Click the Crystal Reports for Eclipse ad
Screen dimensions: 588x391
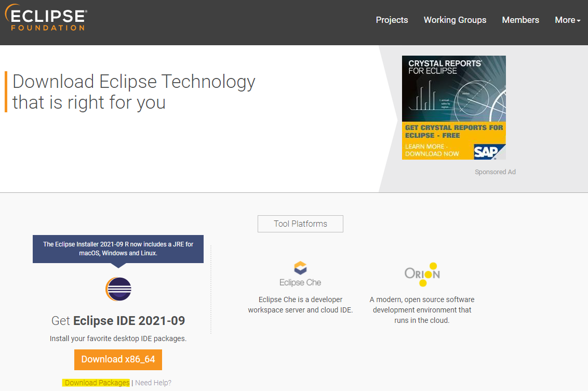[454, 108]
